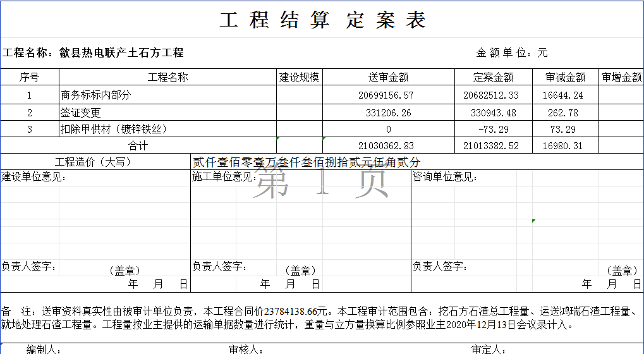Click the 送审金额 value 20699156.57
The width and height of the screenshot is (644, 354).
[x=388, y=95]
